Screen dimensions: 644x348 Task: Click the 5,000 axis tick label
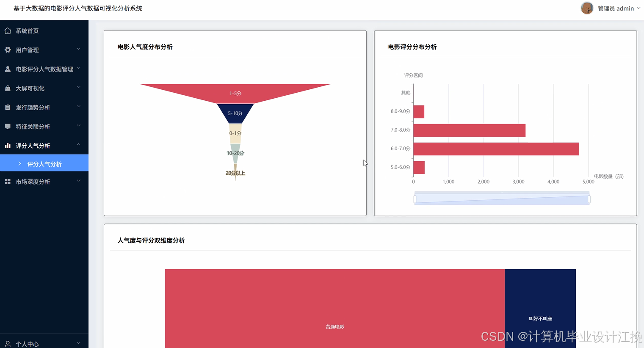coord(588,182)
